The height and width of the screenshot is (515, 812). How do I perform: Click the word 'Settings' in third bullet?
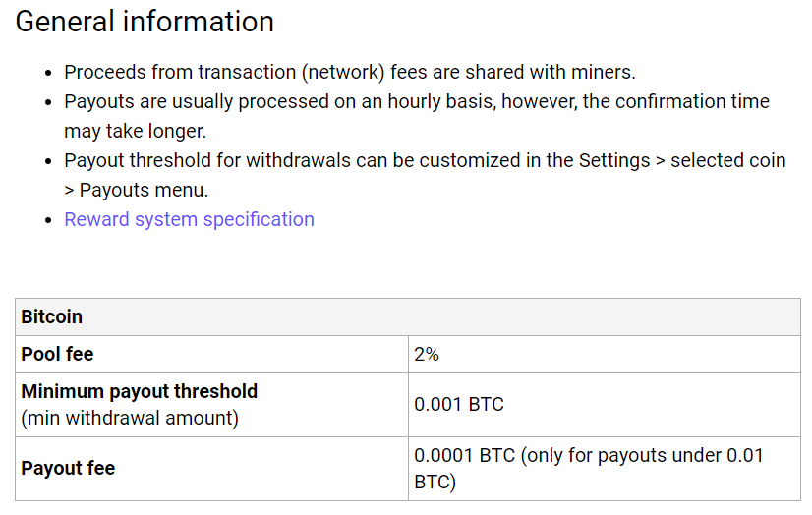tap(614, 160)
